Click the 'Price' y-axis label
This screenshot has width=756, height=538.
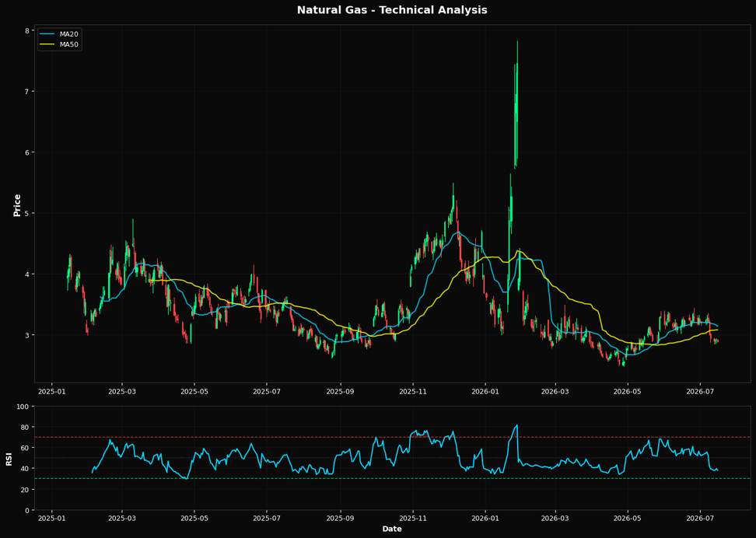coord(17,205)
